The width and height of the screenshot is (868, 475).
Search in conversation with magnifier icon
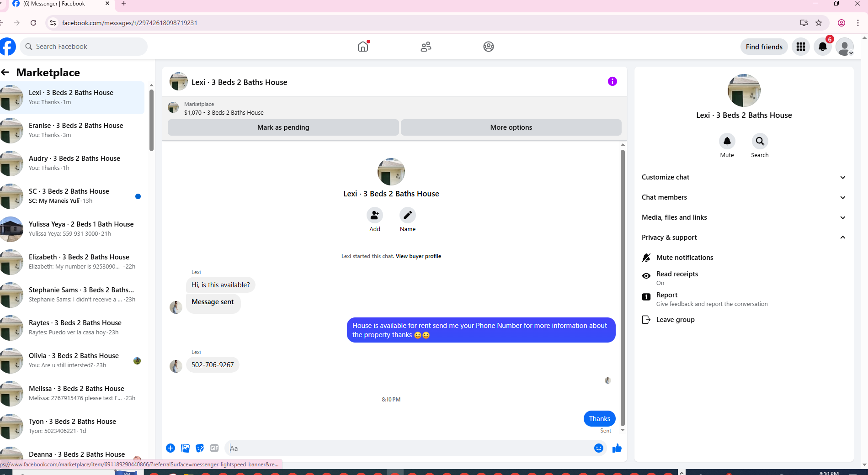(x=760, y=141)
